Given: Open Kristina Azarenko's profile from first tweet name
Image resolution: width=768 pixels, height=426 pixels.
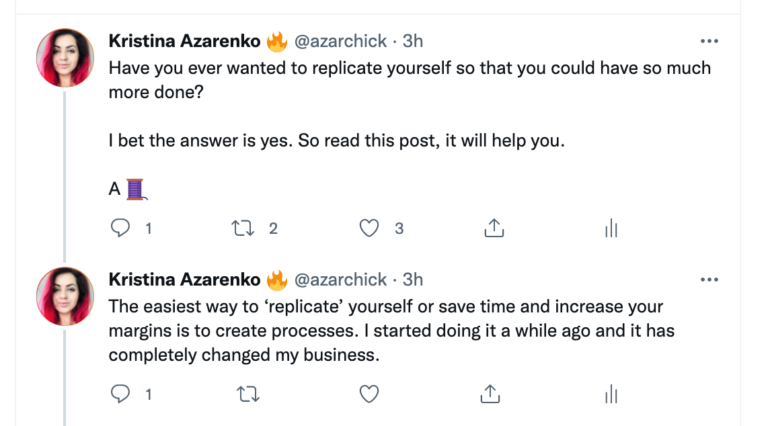Looking at the screenshot, I should pyautogui.click(x=184, y=41).
